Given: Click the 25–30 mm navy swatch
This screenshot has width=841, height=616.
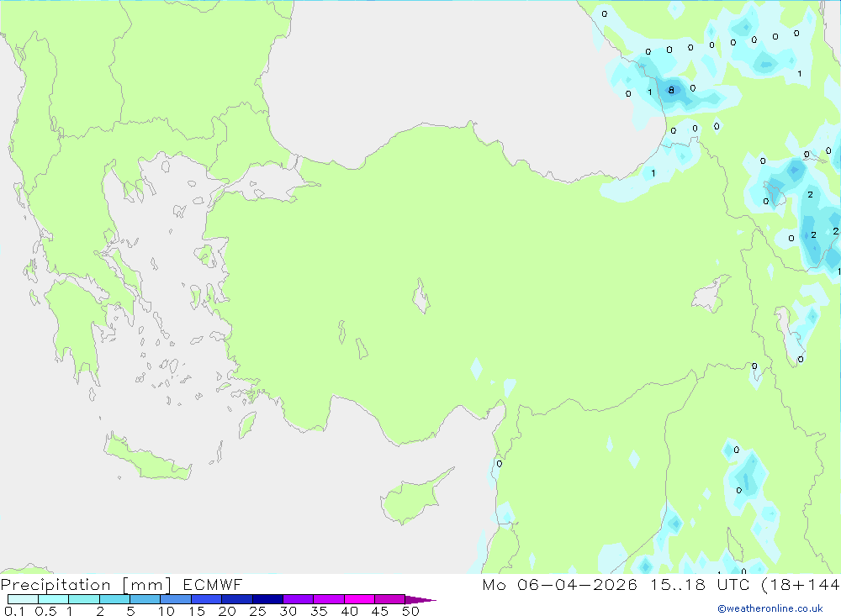Looking at the screenshot, I should (267, 599).
